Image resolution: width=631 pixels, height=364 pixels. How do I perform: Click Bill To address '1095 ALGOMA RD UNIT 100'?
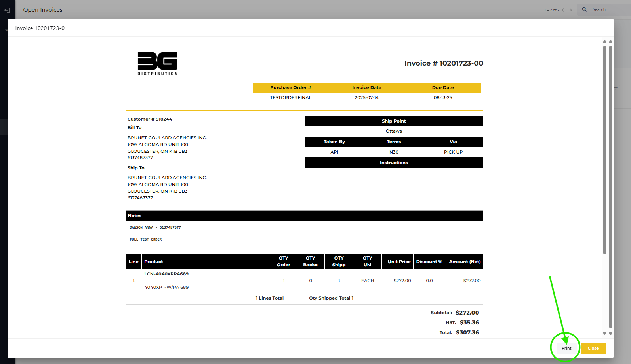(158, 144)
